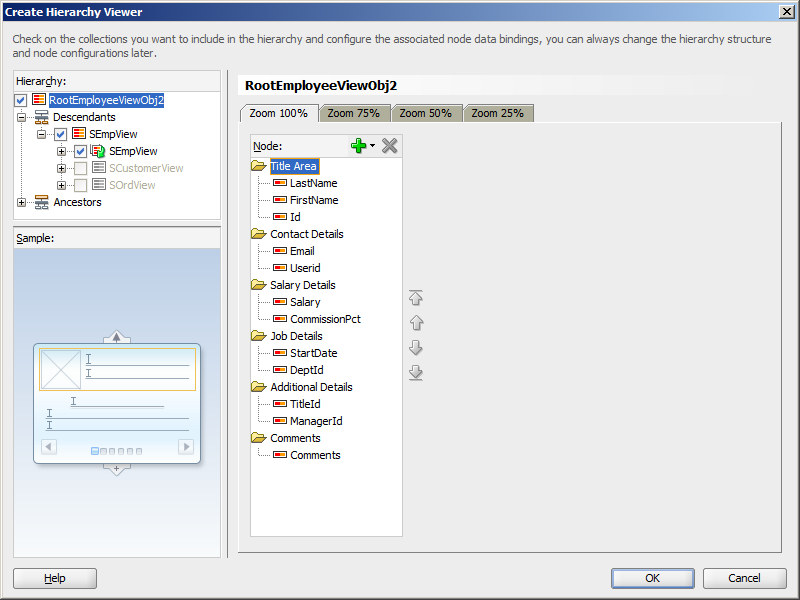Screen dimensions: 800x600
Task: Switch to the Zoom 75% tab
Action: [354, 113]
